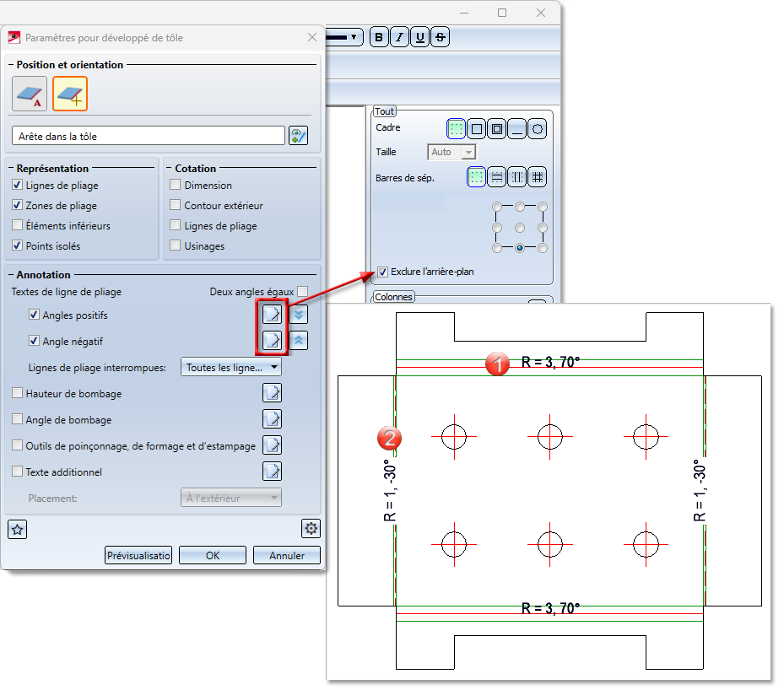784x690 pixels.
Task: Enable Dimension in Cotation
Action: [175, 185]
